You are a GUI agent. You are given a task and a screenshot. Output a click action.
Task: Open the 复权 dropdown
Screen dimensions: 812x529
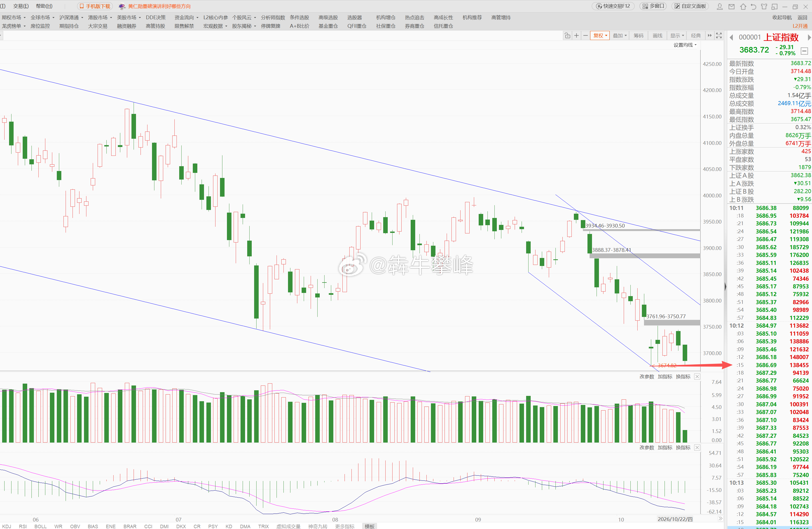click(x=600, y=35)
